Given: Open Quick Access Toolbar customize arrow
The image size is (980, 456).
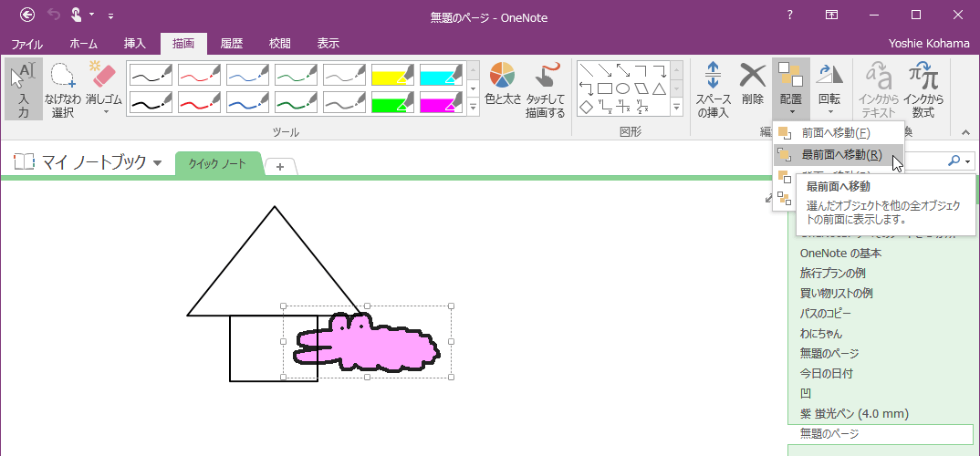Looking at the screenshot, I should point(110,15).
